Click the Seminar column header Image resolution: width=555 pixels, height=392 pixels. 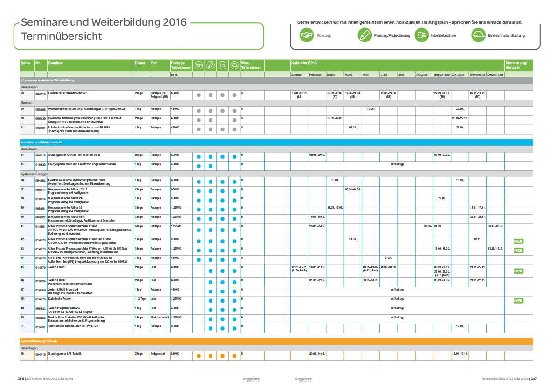[55, 63]
